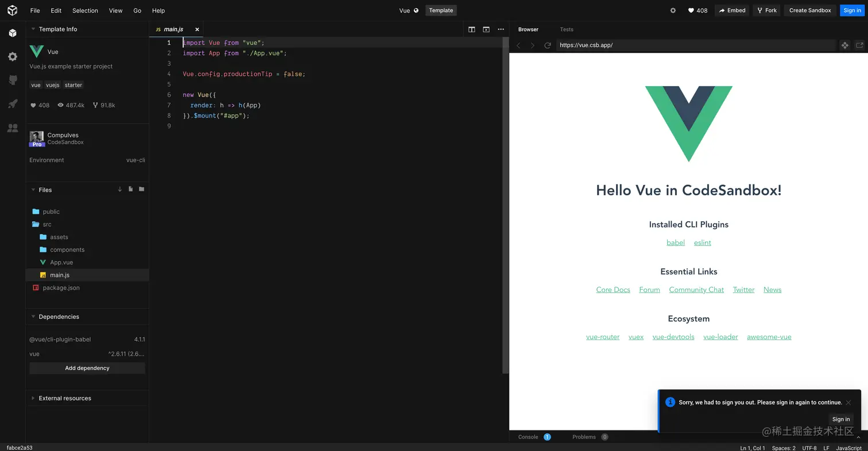Click the Compulves author avatar
The height and width of the screenshot is (451, 868).
coord(37,138)
